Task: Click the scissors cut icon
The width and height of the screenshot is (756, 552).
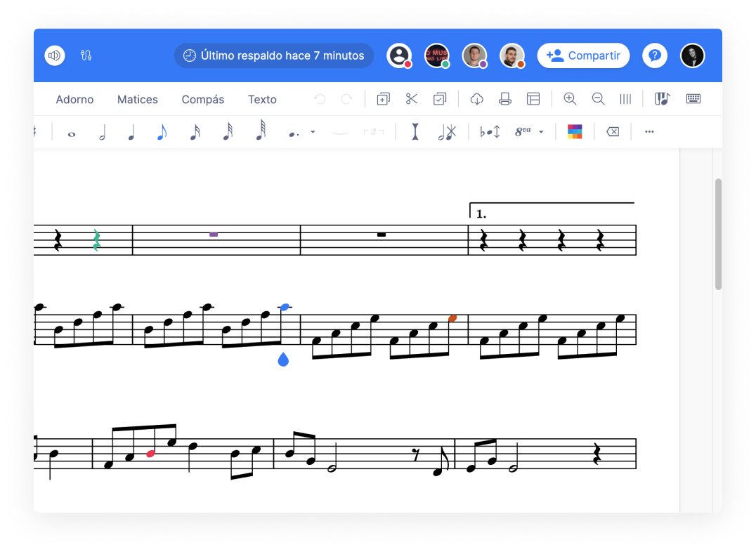Action: (411, 99)
